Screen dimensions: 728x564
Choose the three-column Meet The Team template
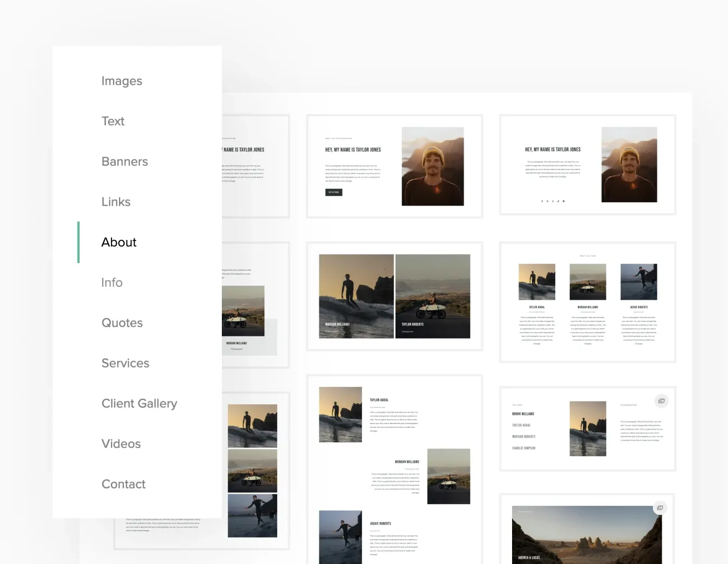click(x=587, y=301)
